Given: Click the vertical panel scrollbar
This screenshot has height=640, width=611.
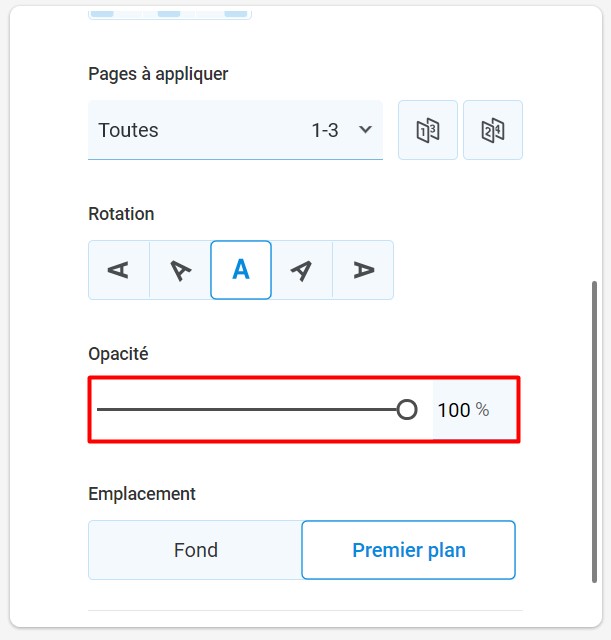Looking at the screenshot, I should tap(595, 432).
